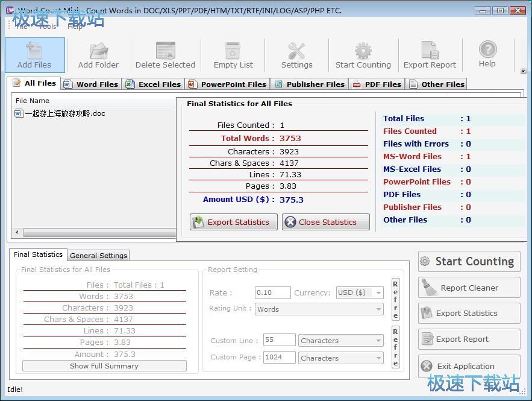Select the Final Statistics tab
532x401 pixels.
coord(39,254)
